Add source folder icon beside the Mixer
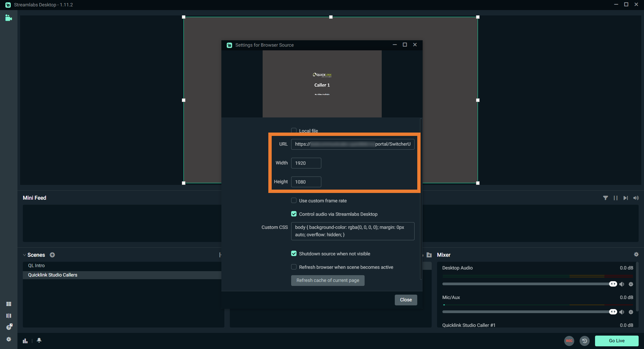 [x=429, y=255]
